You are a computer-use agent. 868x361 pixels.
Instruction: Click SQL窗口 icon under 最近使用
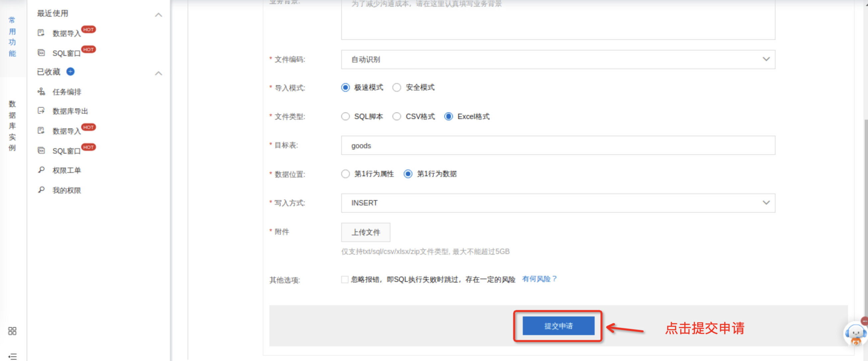point(41,53)
